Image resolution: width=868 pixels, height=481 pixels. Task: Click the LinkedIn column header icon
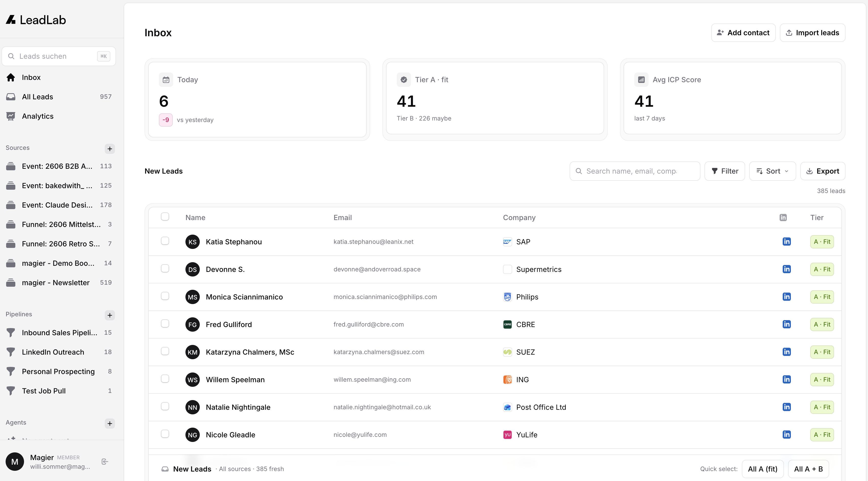783,218
